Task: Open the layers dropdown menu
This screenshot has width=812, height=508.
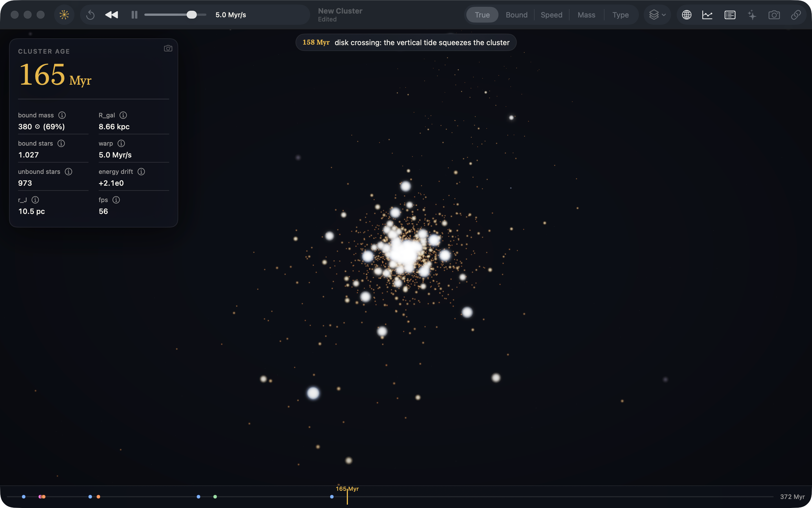Action: (657, 15)
